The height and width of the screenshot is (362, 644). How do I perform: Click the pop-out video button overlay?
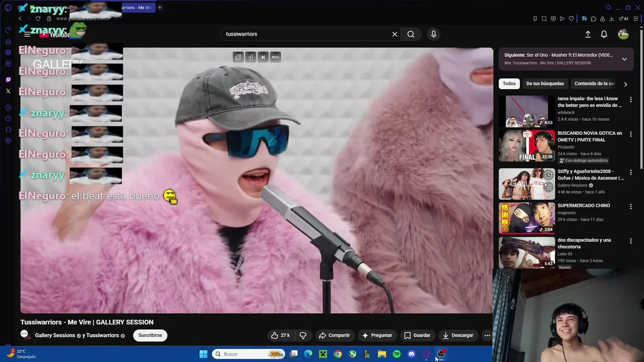pyautogui.click(x=238, y=57)
